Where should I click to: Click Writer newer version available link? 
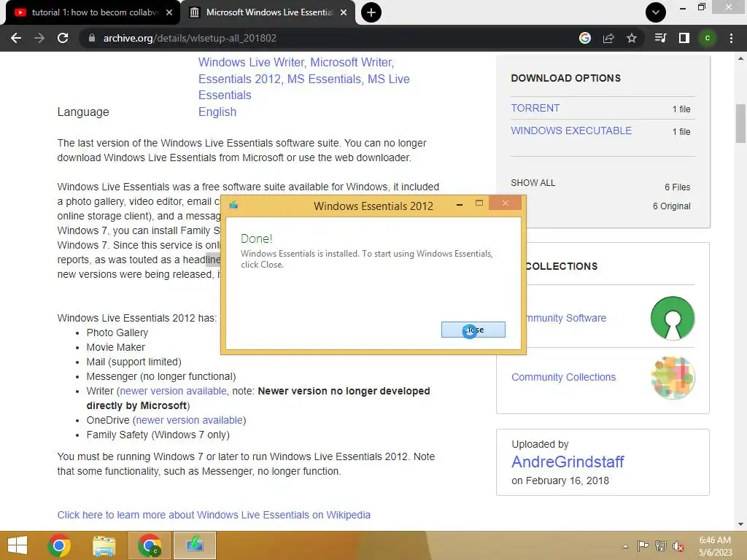pyautogui.click(x=173, y=391)
